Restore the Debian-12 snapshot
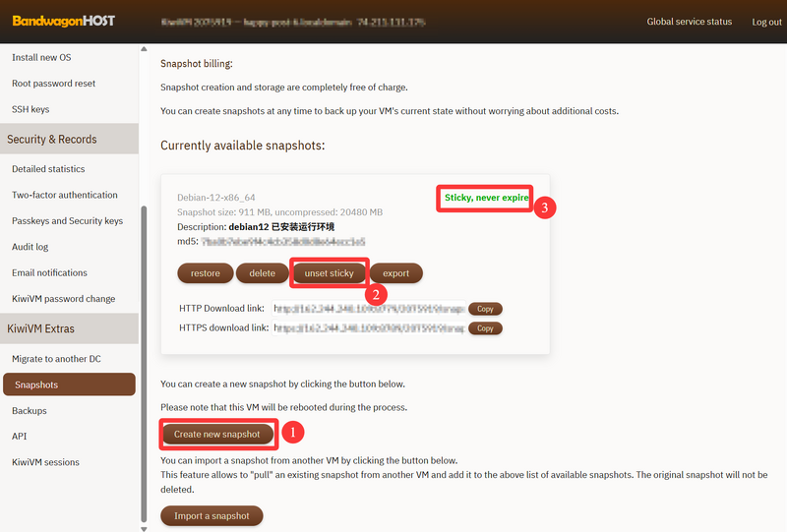The image size is (787, 532). click(x=205, y=272)
